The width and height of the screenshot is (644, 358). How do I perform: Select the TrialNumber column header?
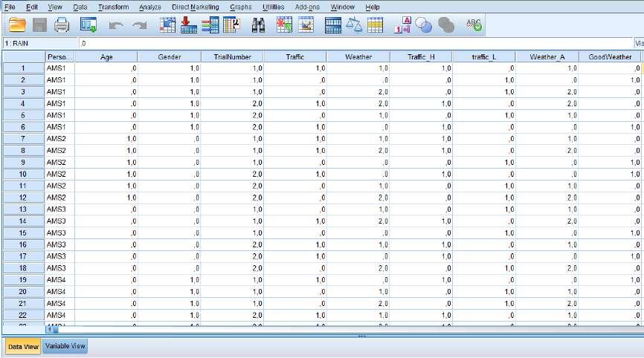click(233, 57)
